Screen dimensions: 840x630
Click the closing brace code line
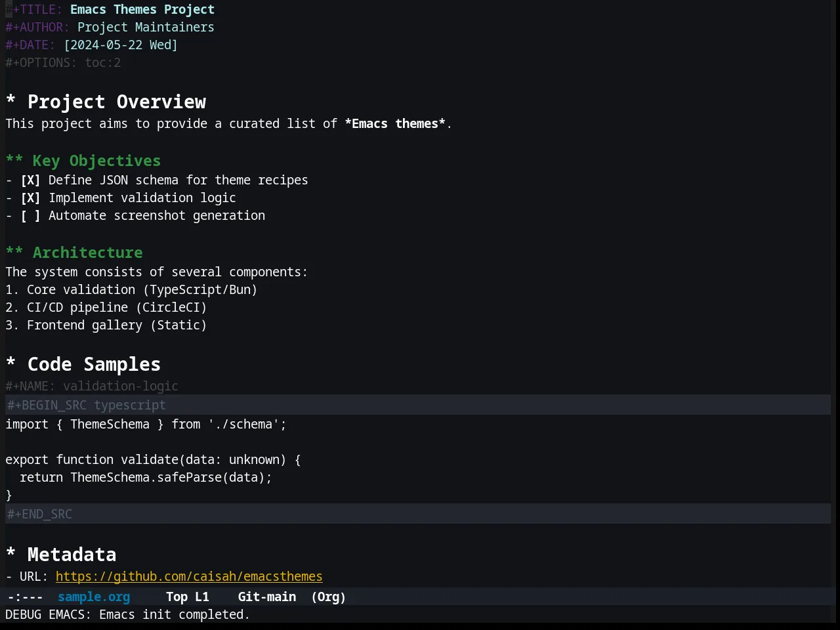[9, 495]
